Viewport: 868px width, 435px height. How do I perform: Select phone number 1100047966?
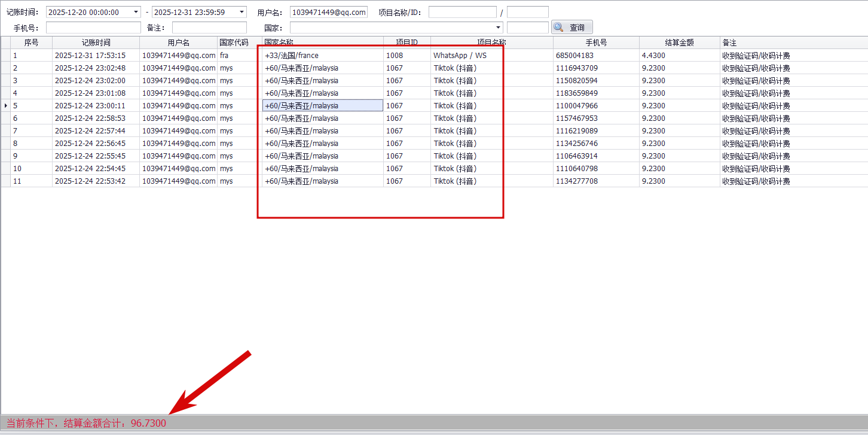click(596, 105)
